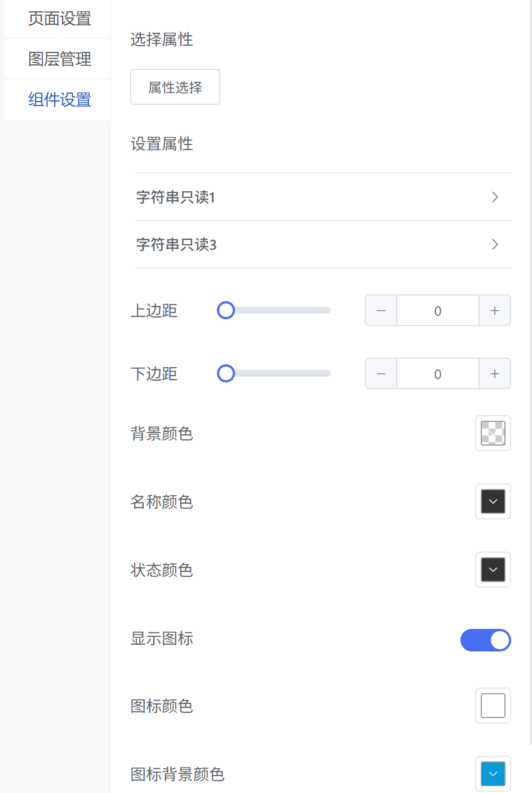Open the 状态颜色 color picker
Viewport: 532px width, 793px height.
[x=493, y=570]
